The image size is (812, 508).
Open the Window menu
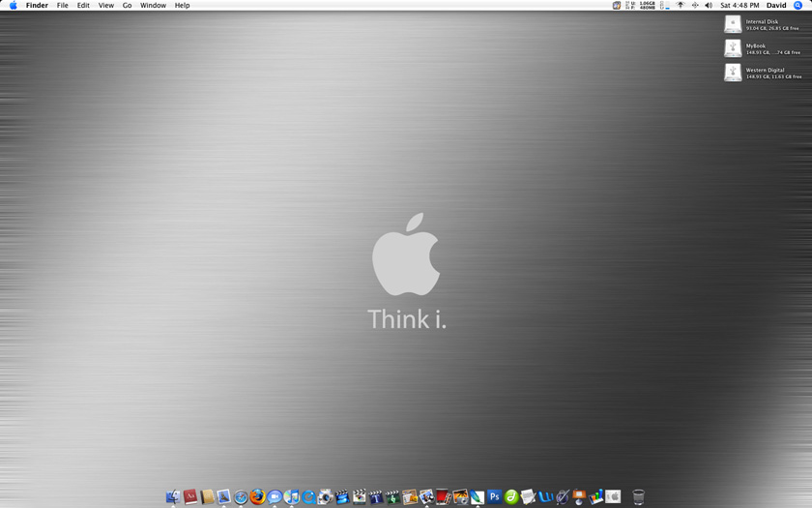pos(154,5)
